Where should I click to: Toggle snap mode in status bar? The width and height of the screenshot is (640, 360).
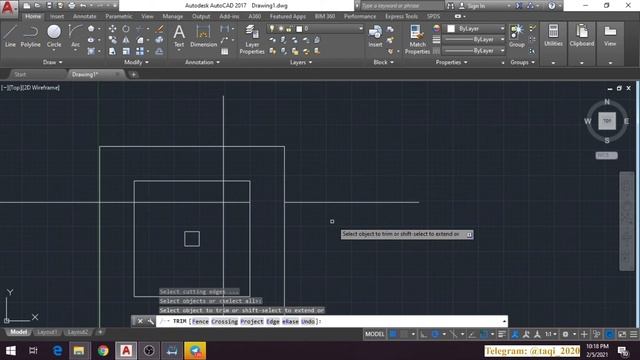click(x=404, y=334)
